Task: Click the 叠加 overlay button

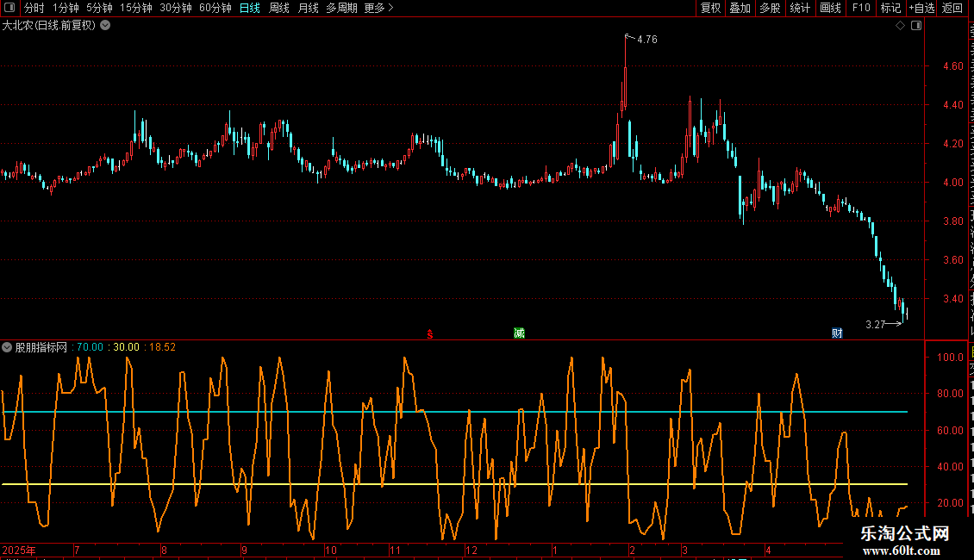Action: pyautogui.click(x=740, y=8)
